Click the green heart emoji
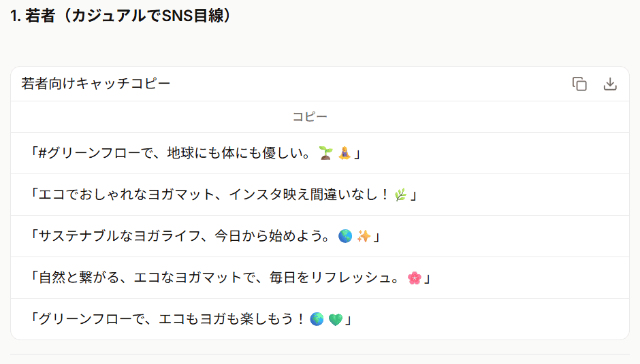 [x=334, y=319]
